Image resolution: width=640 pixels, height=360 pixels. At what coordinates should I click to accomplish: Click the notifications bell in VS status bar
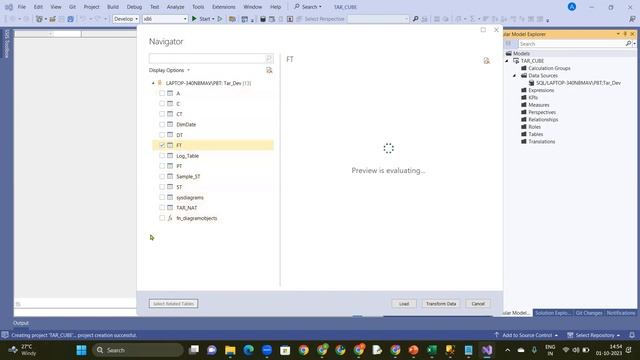(632, 335)
